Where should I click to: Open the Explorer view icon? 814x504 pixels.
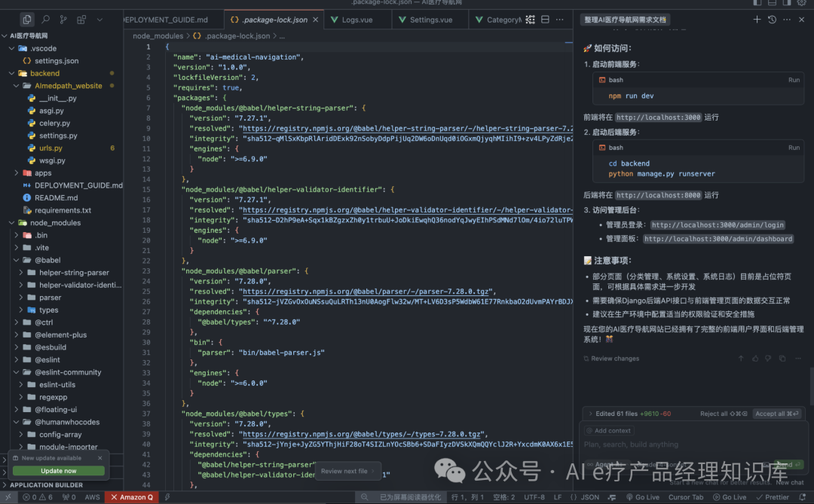pyautogui.click(x=26, y=20)
